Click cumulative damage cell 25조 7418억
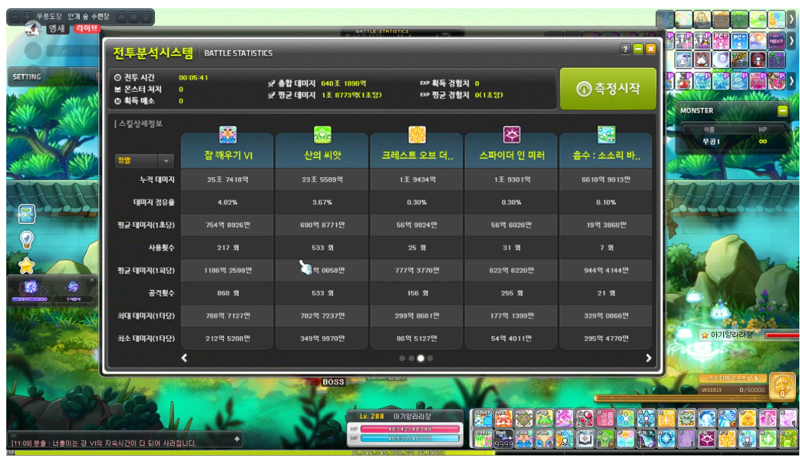 point(228,180)
